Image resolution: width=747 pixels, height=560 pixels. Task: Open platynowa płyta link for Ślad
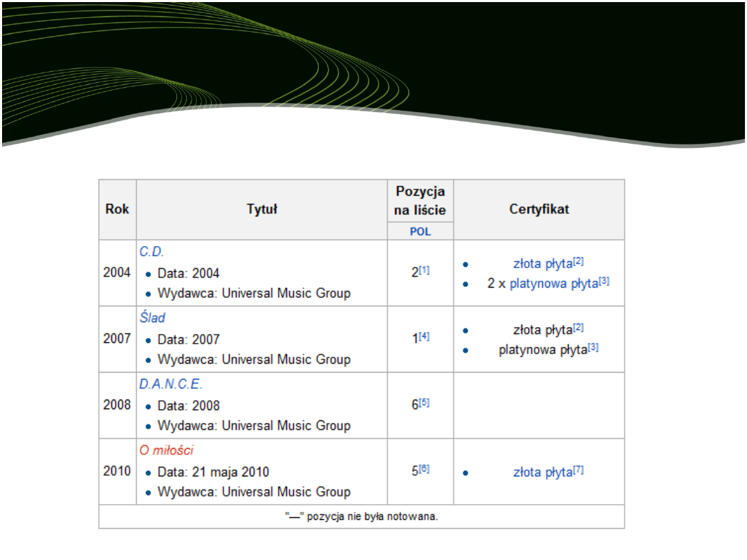pyautogui.click(x=544, y=350)
